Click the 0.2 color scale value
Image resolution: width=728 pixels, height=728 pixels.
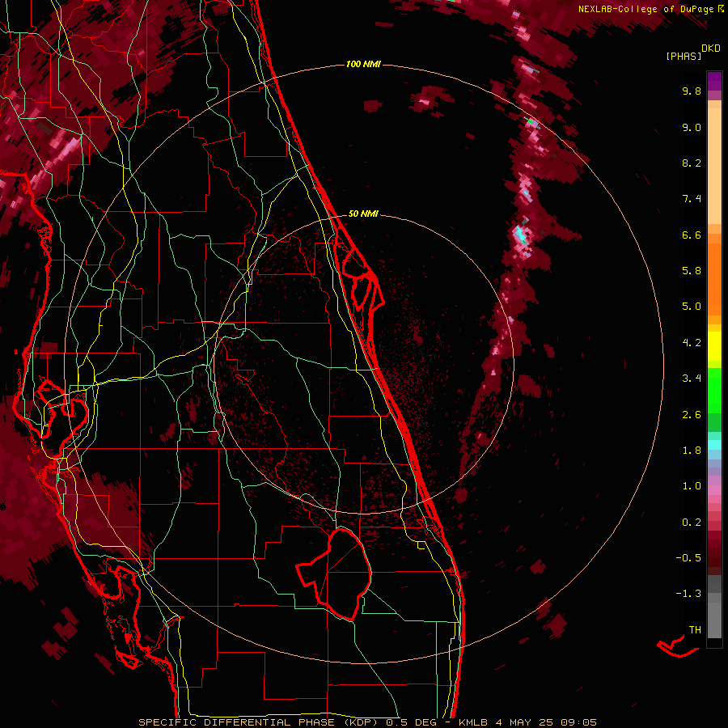pos(692,523)
